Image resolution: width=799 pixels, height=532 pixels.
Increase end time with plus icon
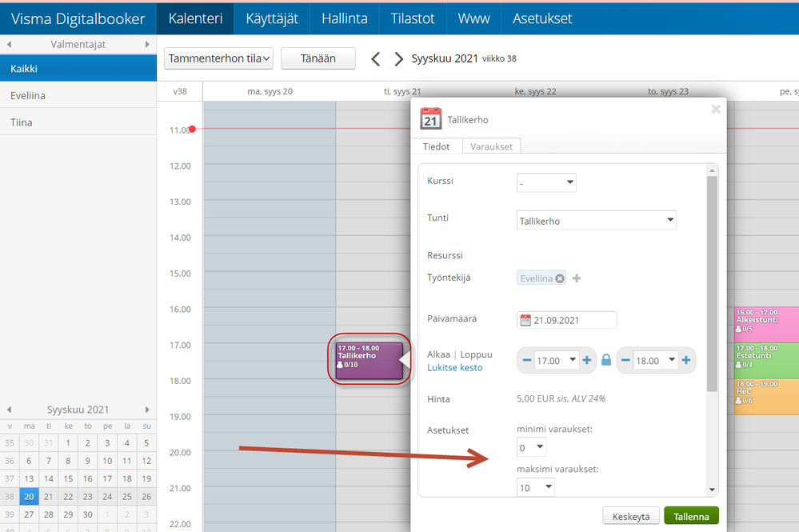[x=686, y=360]
